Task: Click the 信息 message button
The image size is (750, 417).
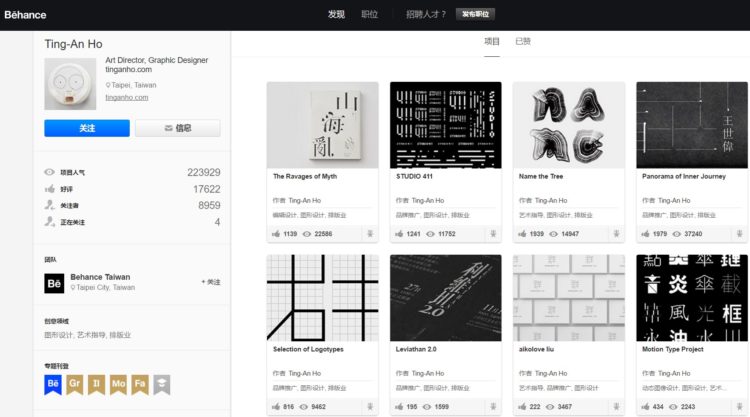Action: point(178,128)
